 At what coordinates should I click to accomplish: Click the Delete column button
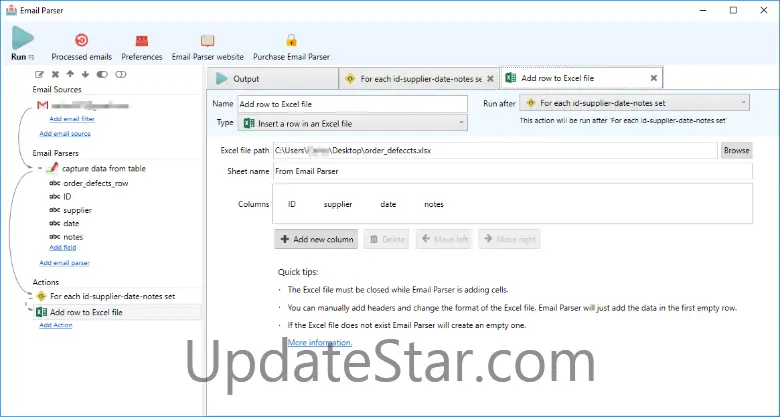387,239
